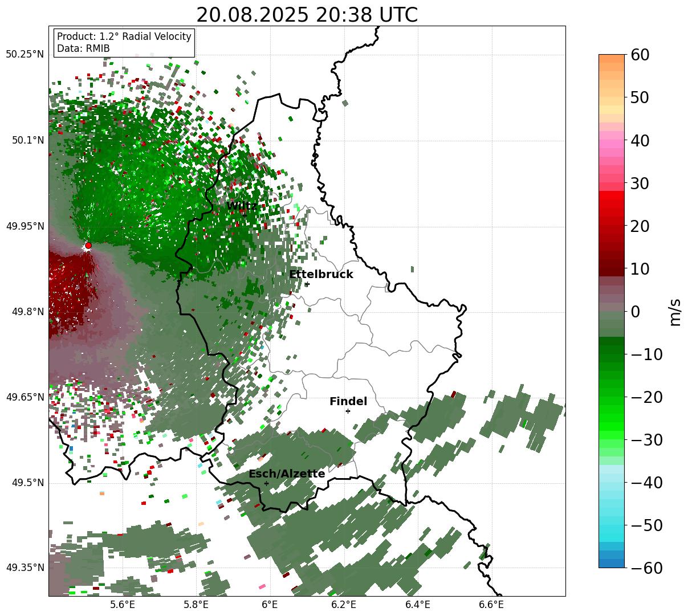Click the 'Data: RMIB' line
The height and width of the screenshot is (616, 688).
[83, 49]
